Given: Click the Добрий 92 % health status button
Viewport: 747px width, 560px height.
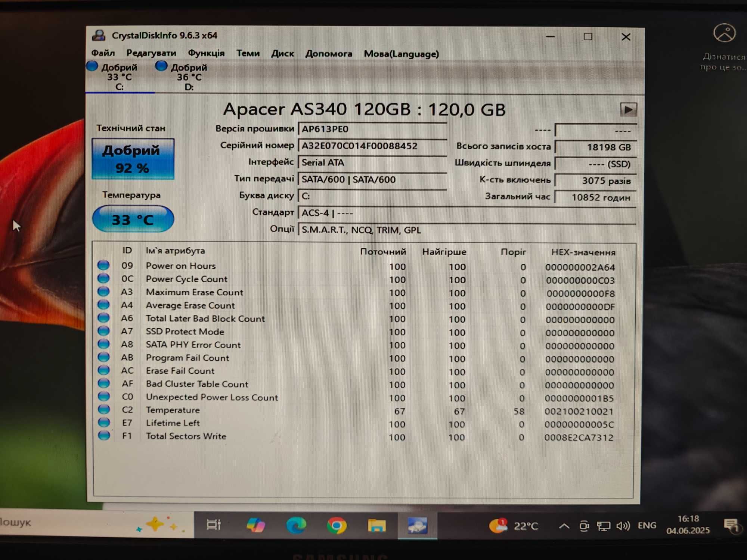Looking at the screenshot, I should 133,159.
